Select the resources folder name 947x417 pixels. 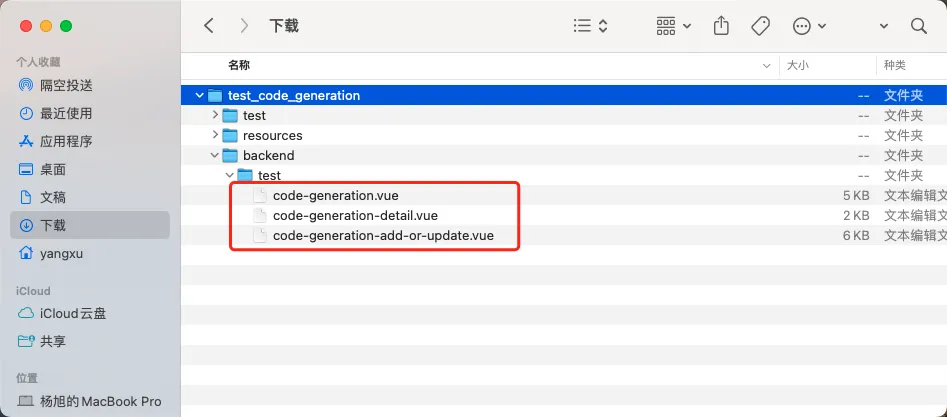click(272, 135)
